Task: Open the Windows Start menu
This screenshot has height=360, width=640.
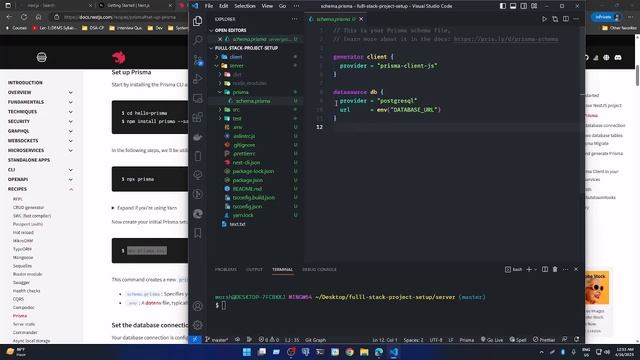Action: click(247, 352)
